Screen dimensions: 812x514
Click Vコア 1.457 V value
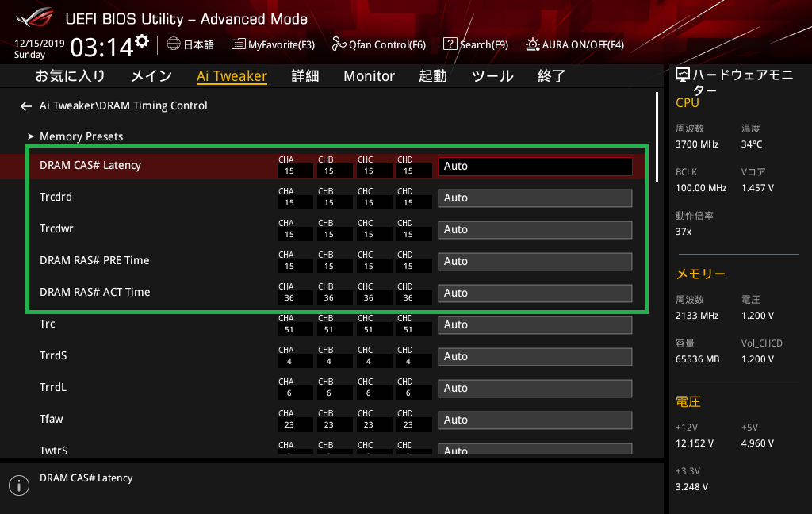pos(757,188)
